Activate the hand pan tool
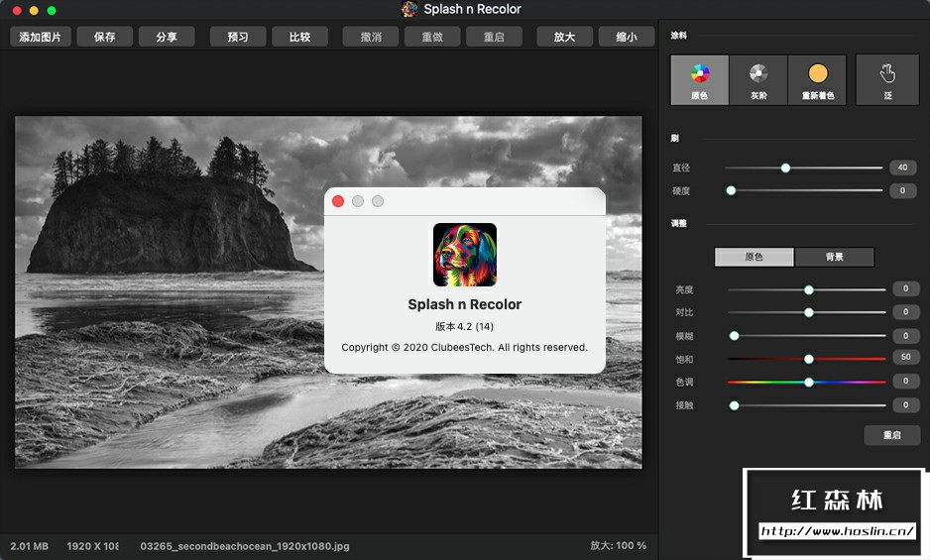930x560 pixels. coord(887,80)
